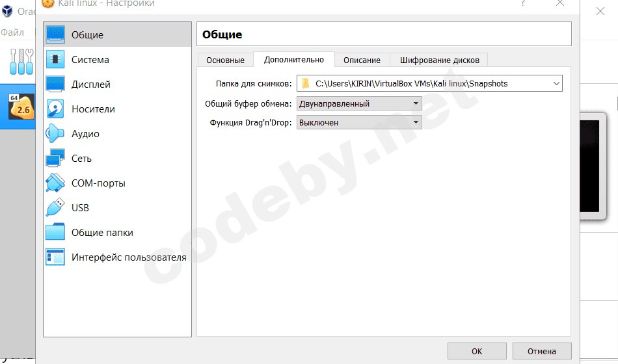Select the Общие category icon

click(x=55, y=34)
